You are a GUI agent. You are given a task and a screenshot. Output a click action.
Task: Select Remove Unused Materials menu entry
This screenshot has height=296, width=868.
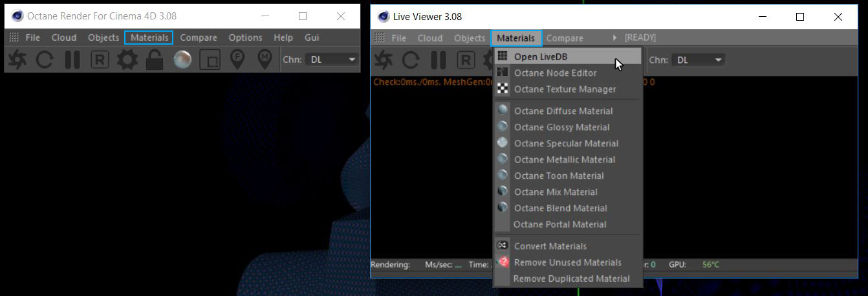tap(568, 262)
